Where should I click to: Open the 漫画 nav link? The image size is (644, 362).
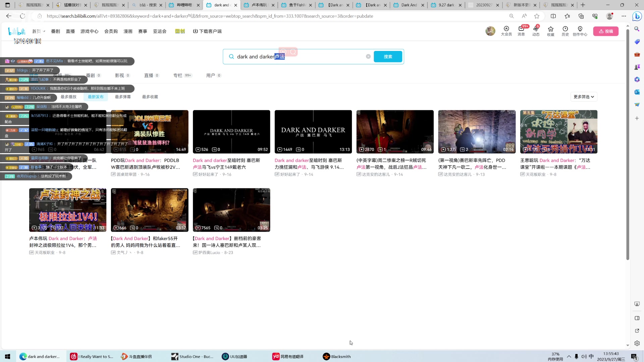pyautogui.click(x=128, y=31)
